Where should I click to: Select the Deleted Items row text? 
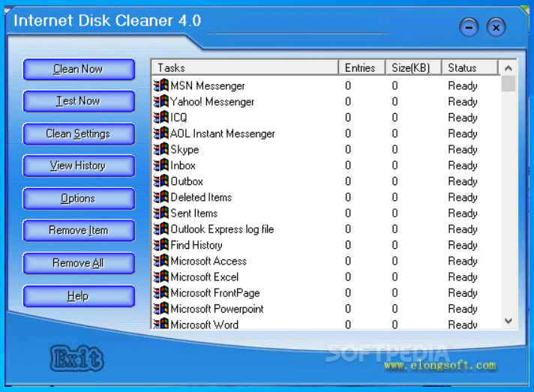pyautogui.click(x=201, y=197)
